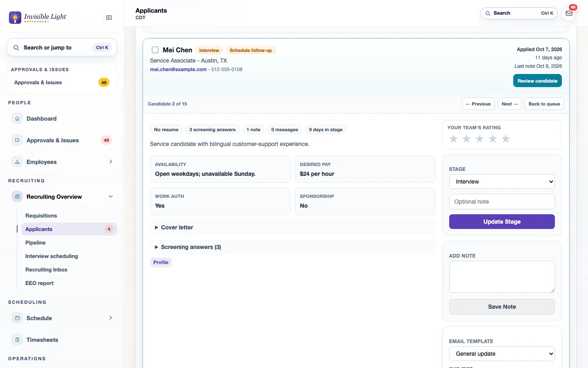Click the No resume chip
The height and width of the screenshot is (368, 588).
[166, 130]
